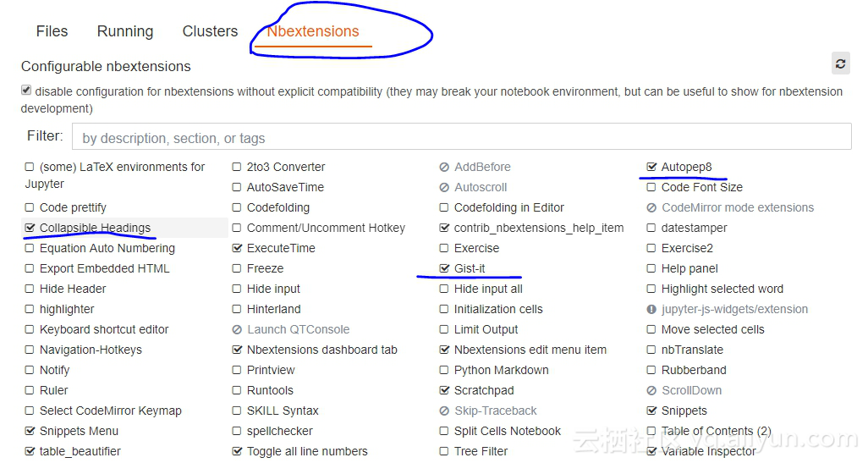The image size is (868, 463).
Task: Switch to the Files tab
Action: pos(52,31)
